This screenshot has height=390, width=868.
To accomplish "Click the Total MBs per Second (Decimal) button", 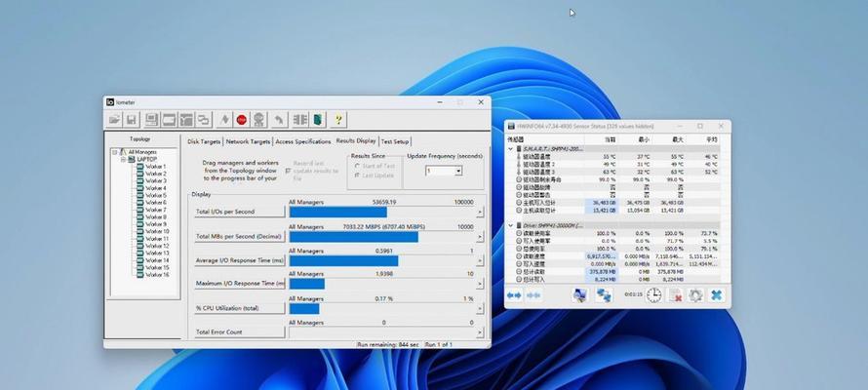I will tap(240, 237).
